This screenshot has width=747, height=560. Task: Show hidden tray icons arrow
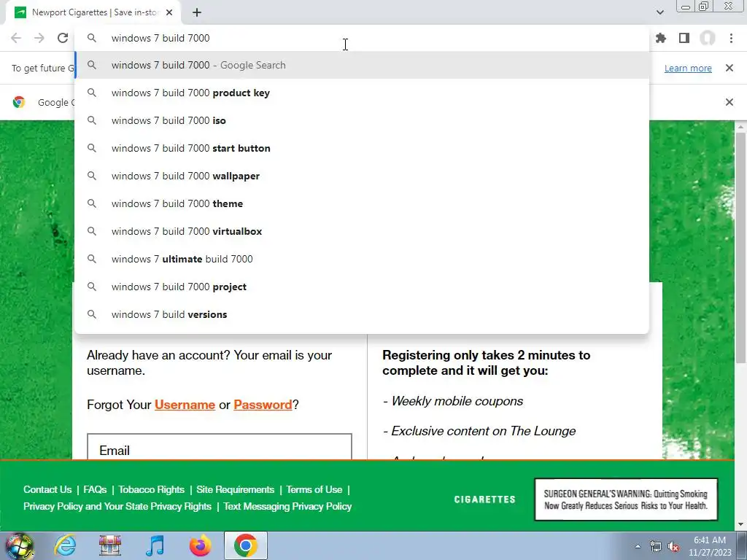point(638,546)
